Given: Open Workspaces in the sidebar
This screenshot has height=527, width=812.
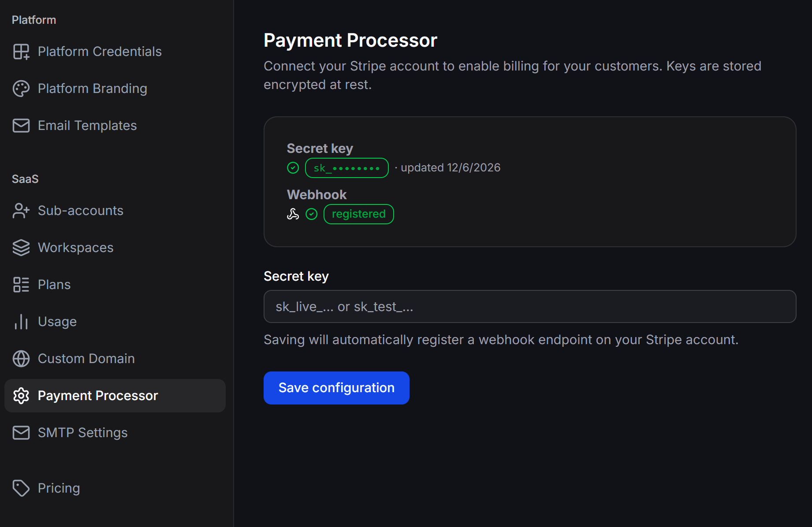Looking at the screenshot, I should click(115, 248).
